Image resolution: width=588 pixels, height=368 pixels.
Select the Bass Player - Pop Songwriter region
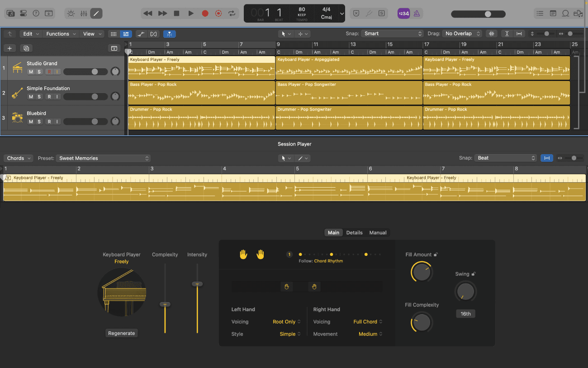pyautogui.click(x=349, y=93)
